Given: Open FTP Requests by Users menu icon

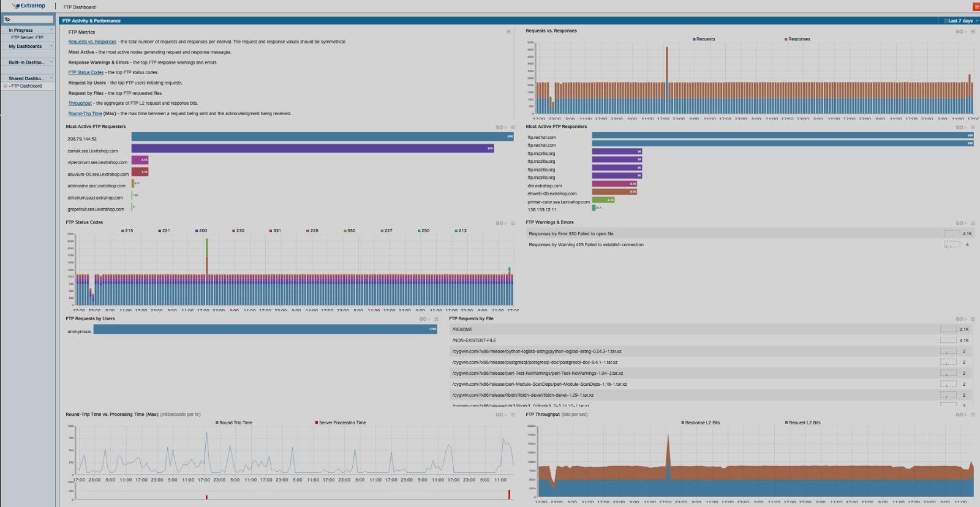Looking at the screenshot, I should pos(436,319).
